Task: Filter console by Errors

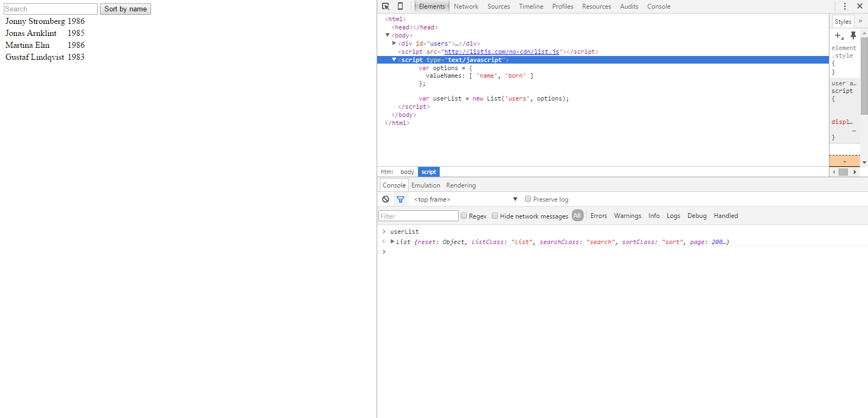Action: click(598, 216)
